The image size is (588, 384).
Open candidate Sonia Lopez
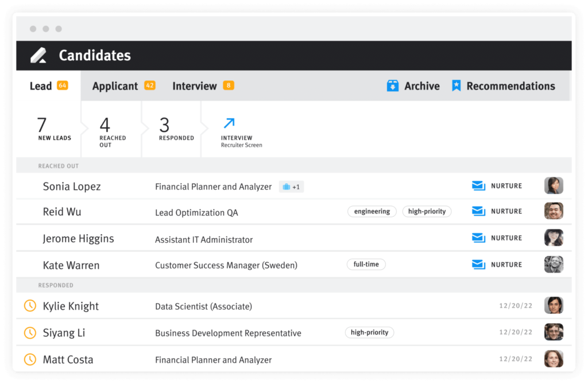click(x=72, y=187)
